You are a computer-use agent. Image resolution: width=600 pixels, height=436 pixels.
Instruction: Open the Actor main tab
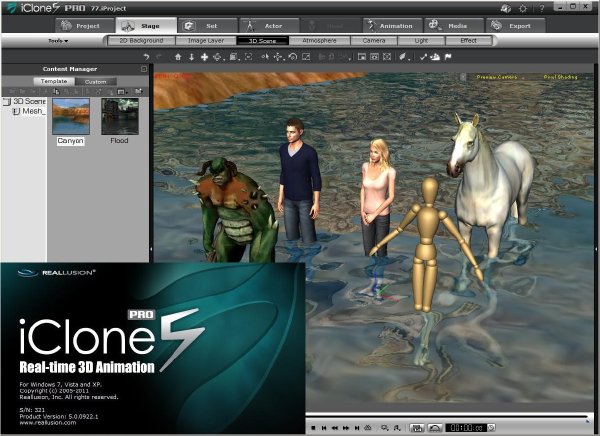269,26
